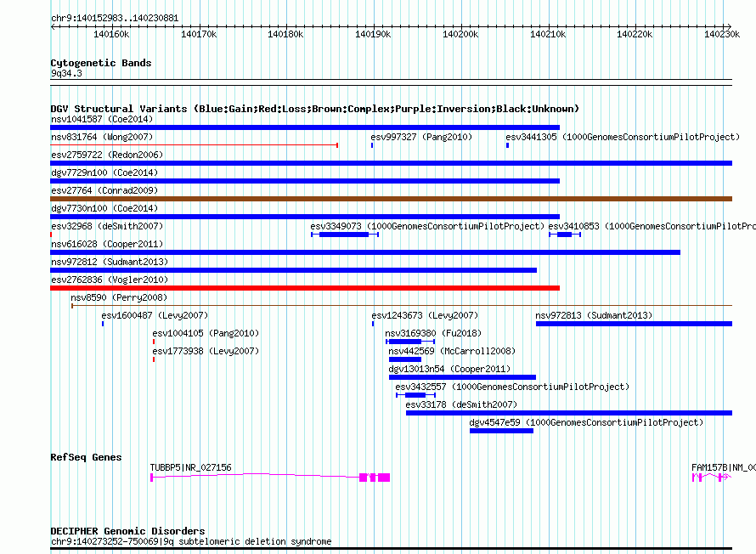Click the esv33178 (deSmith2007) blue bar
This screenshot has height=554, width=756.
pos(569,413)
